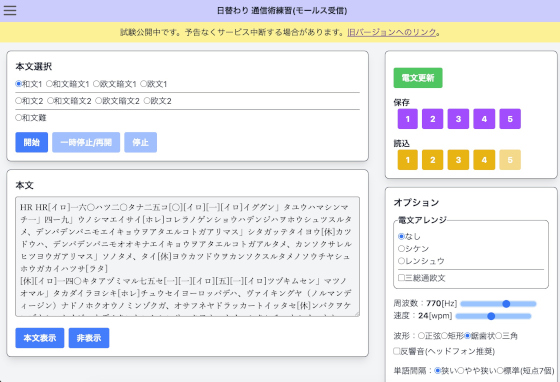Select やや狭い word spacing radio
Image resolution: width=560 pixels, height=382 pixels.
click(x=461, y=371)
